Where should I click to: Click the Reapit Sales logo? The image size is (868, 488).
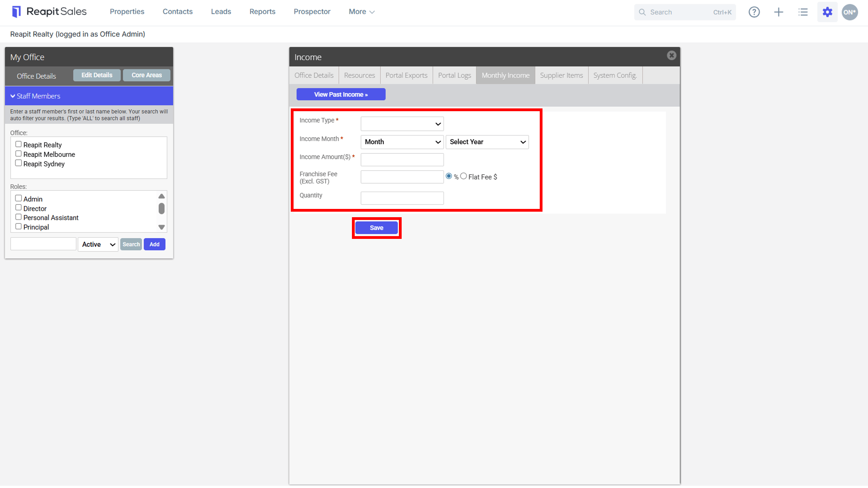click(49, 11)
